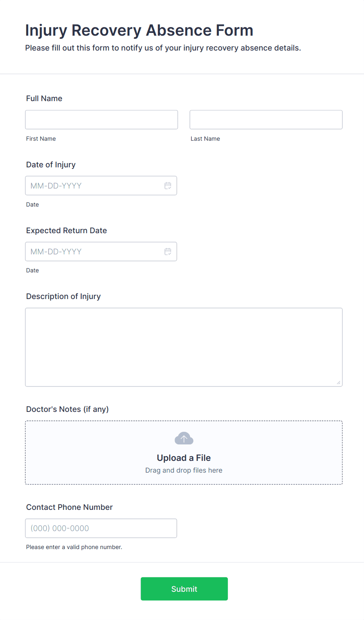Click the "Doctor's Notes (if any)" label
Image resolution: width=364 pixels, height=620 pixels.
click(x=67, y=409)
